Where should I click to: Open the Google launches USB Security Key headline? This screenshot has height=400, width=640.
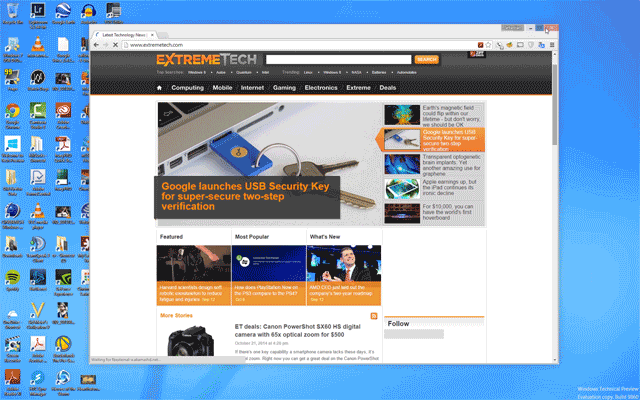click(x=245, y=196)
